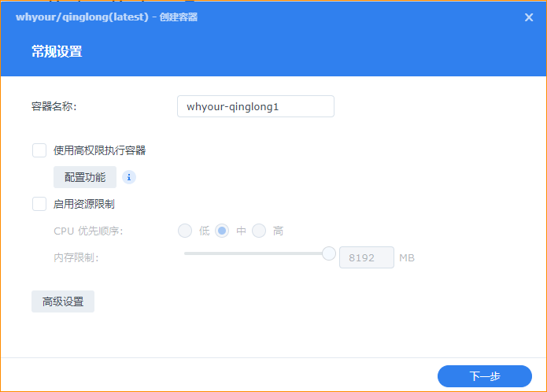Image resolution: width=547 pixels, height=392 pixels.
Task: Click the memory limit slider handle
Action: pos(329,253)
